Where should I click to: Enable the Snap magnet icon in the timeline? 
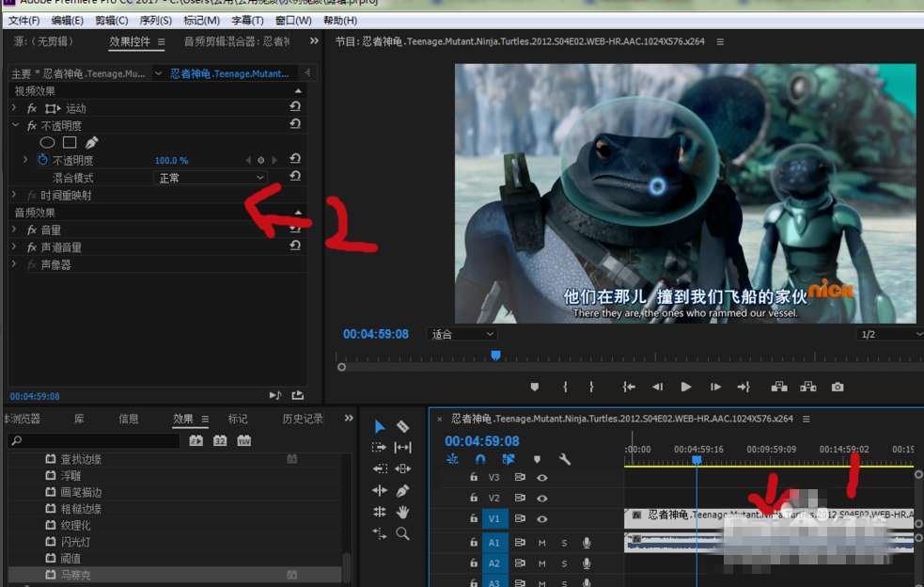click(479, 460)
